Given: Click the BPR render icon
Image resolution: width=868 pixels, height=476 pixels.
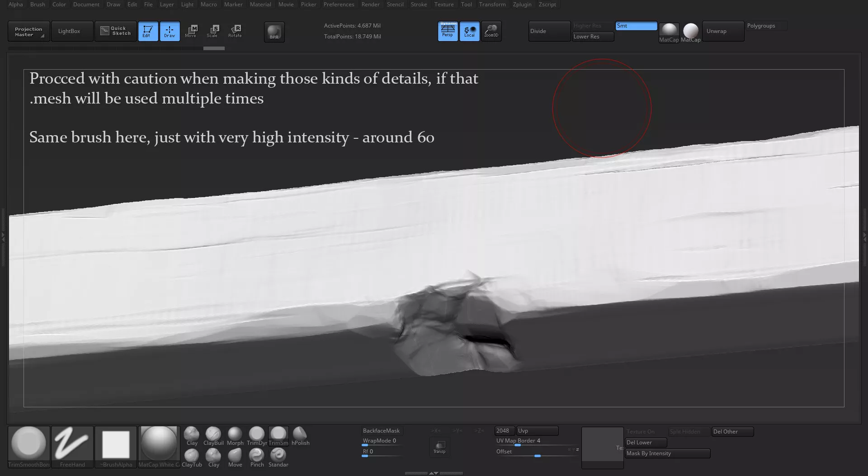Looking at the screenshot, I should tap(274, 32).
